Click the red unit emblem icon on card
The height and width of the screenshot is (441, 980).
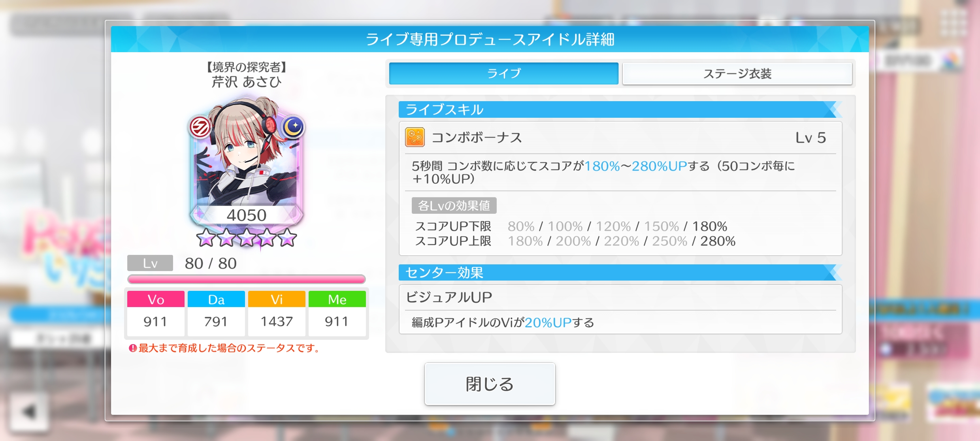coord(200,127)
